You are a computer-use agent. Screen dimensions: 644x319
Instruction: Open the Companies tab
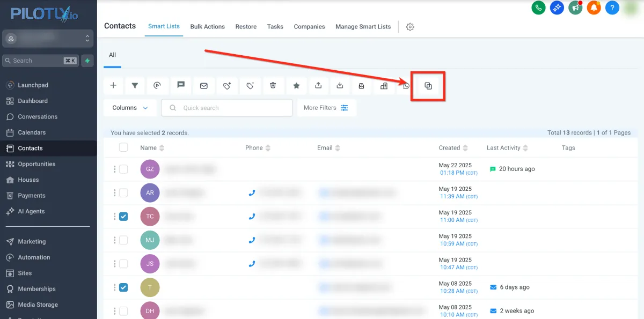[x=309, y=26]
